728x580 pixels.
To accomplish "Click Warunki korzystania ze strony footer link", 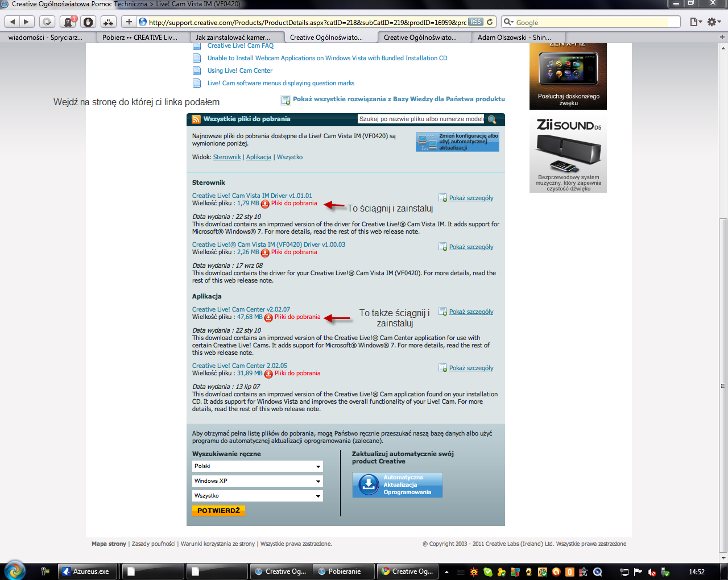I will (x=218, y=544).
